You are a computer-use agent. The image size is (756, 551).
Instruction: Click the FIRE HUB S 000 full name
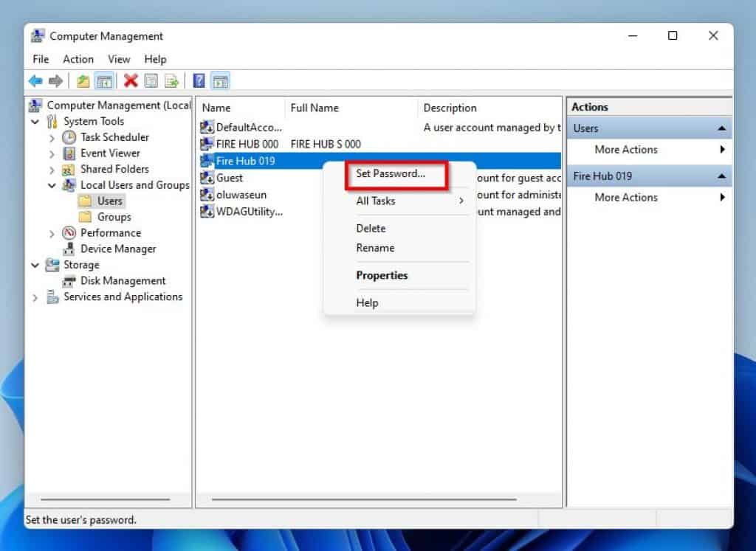click(326, 144)
